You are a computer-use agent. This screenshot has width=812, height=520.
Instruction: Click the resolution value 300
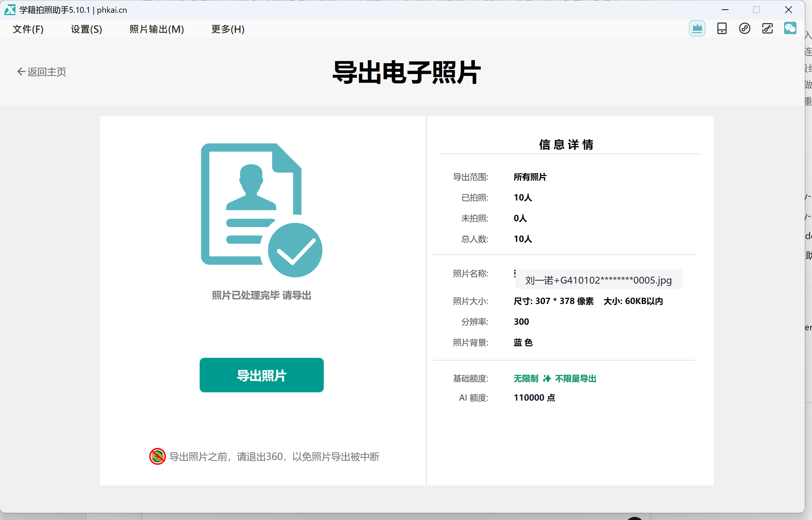point(521,322)
